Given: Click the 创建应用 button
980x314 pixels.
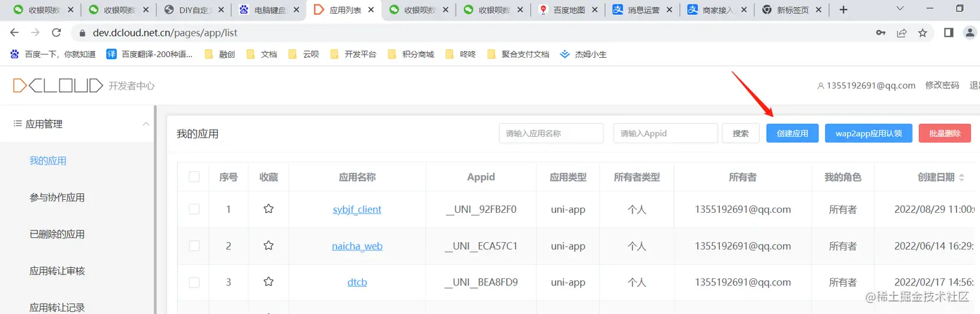Looking at the screenshot, I should coord(792,133).
